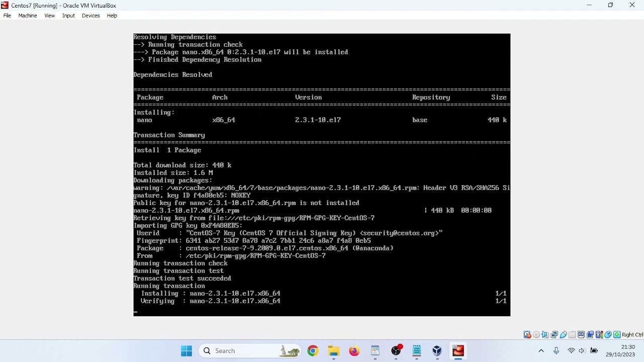
Task: Click the 'Version' column header in the terminal
Action: [x=308, y=98]
